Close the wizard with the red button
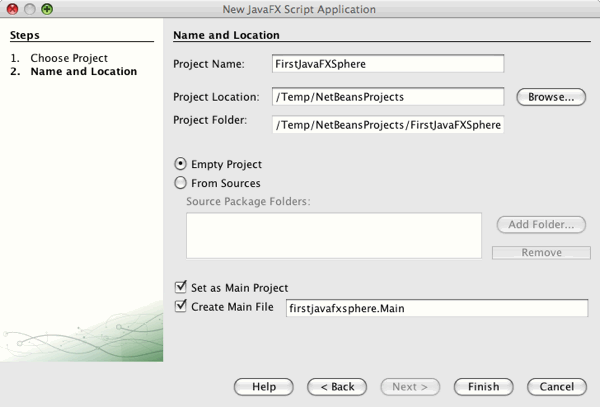 [13, 9]
